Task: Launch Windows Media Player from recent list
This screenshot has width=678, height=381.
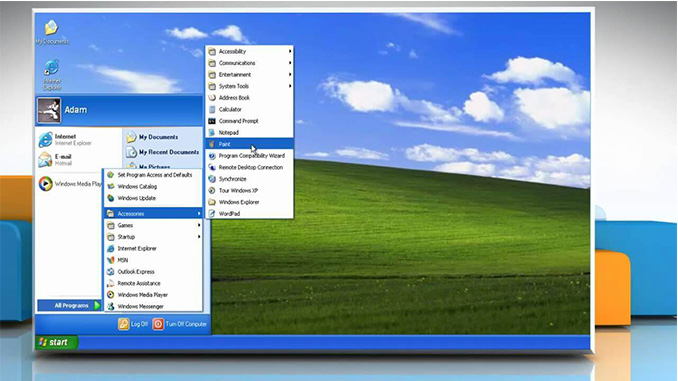Action: (70, 184)
